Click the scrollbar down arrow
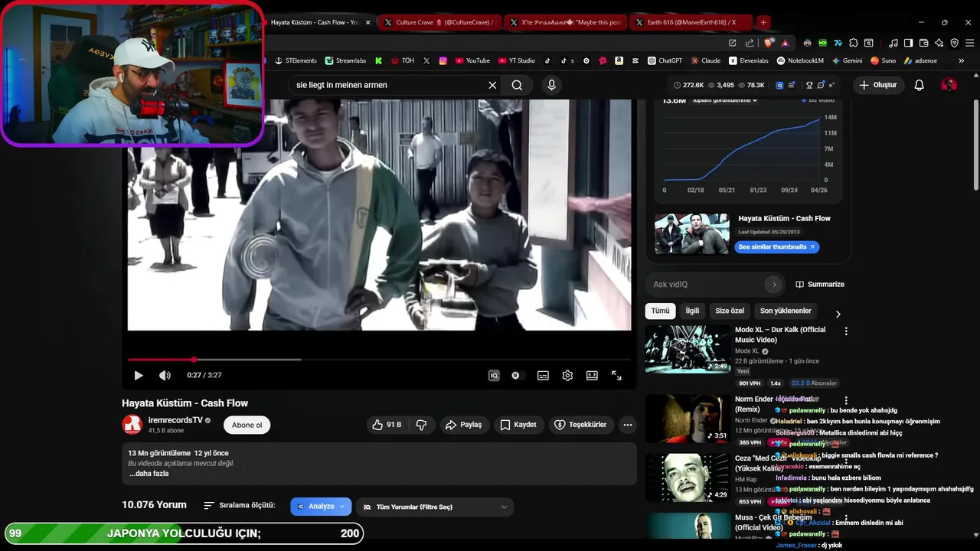This screenshot has width=980, height=551. pos(975,535)
